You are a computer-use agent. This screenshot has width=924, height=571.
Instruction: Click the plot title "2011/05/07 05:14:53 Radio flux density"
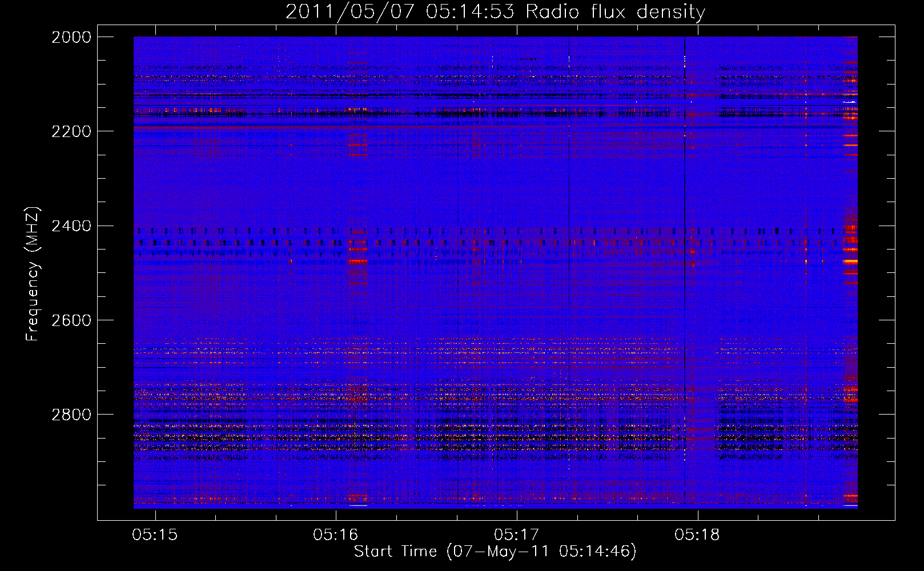point(495,12)
